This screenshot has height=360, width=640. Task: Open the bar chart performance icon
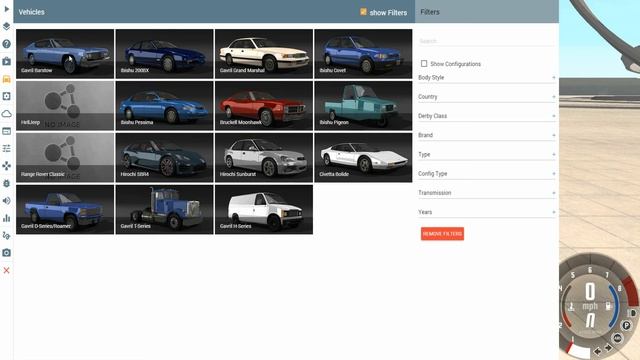click(7, 218)
